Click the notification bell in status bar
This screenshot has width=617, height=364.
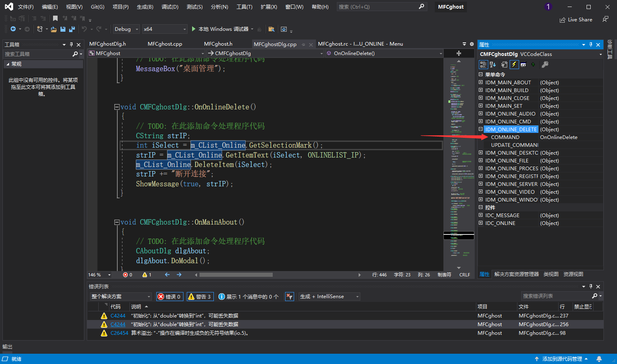pyautogui.click(x=599, y=359)
